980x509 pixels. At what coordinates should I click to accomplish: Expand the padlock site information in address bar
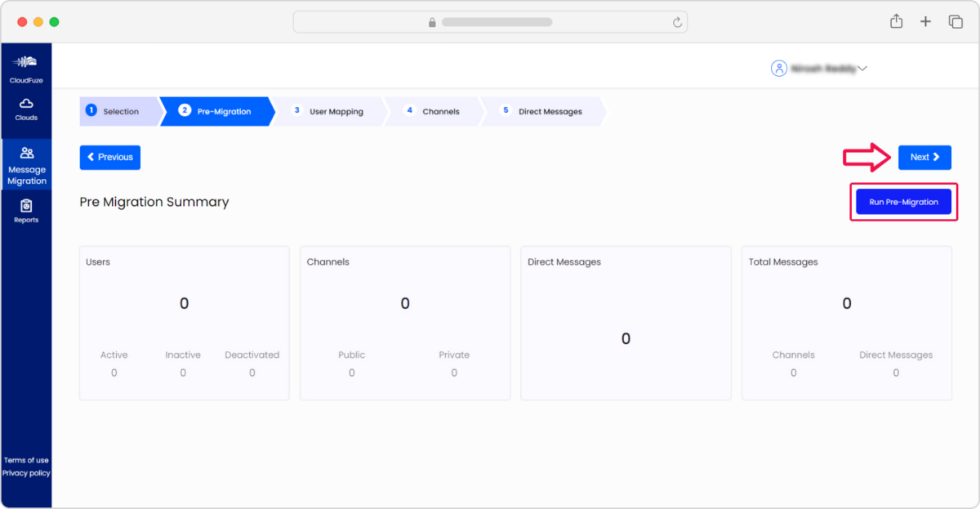tap(431, 21)
